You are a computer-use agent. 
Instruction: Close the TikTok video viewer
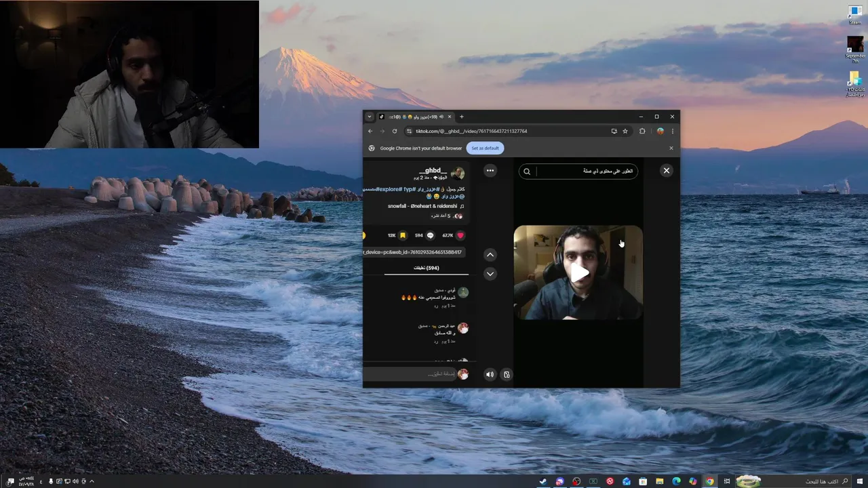pos(667,171)
